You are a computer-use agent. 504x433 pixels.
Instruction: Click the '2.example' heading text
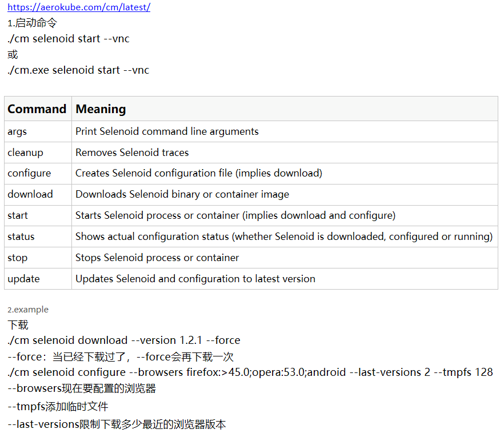[28, 310]
